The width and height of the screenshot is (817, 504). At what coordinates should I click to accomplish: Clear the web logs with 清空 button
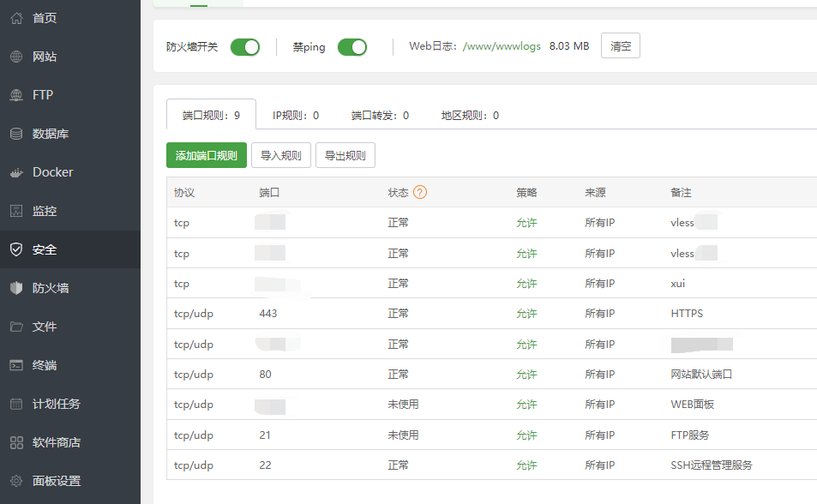click(x=621, y=46)
